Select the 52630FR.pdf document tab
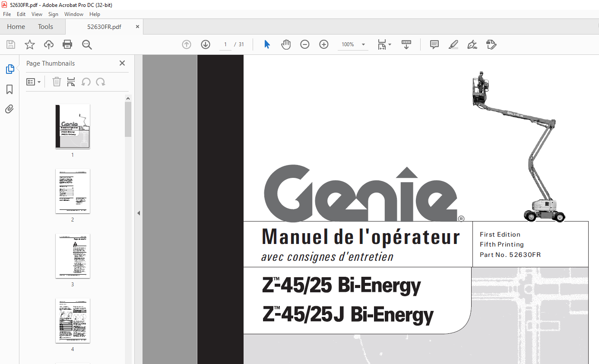This screenshot has width=599, height=364. (104, 27)
